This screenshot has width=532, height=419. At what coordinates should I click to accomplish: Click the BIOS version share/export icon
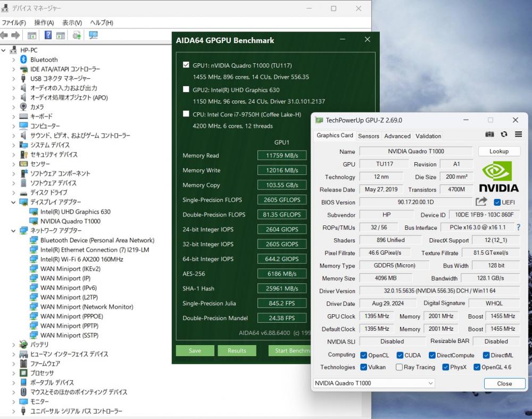pos(481,202)
